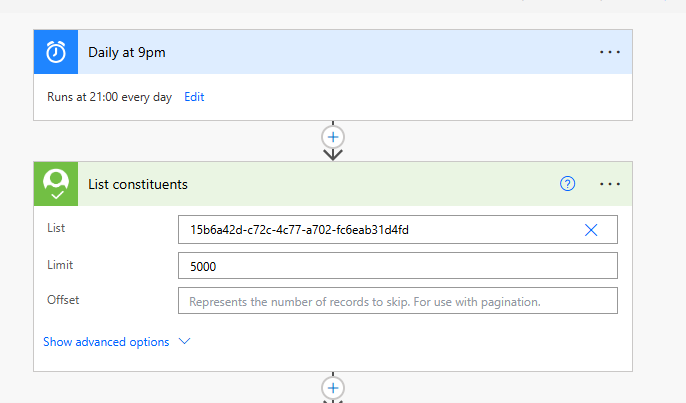
Task: Click the green List constituents connector icon
Action: point(56,184)
